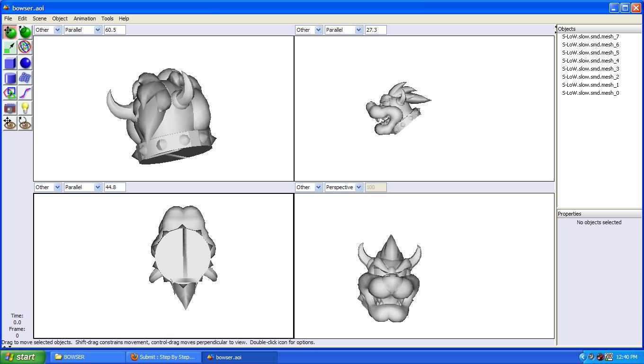
Task: Select the Create Camera tool
Action: click(10, 108)
